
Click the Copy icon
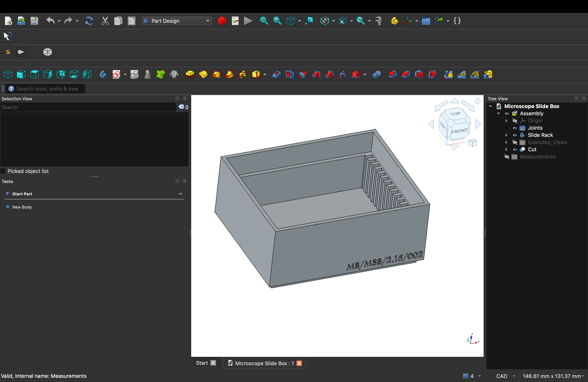coord(118,21)
